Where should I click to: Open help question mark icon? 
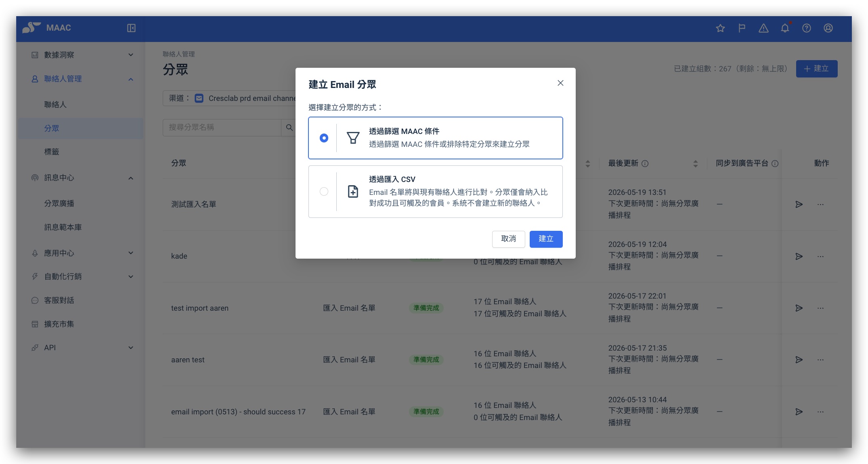click(x=807, y=28)
